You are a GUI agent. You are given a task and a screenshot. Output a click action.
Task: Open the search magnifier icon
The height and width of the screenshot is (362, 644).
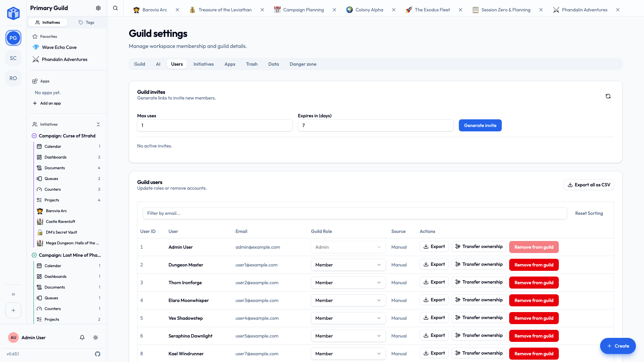[x=115, y=8]
